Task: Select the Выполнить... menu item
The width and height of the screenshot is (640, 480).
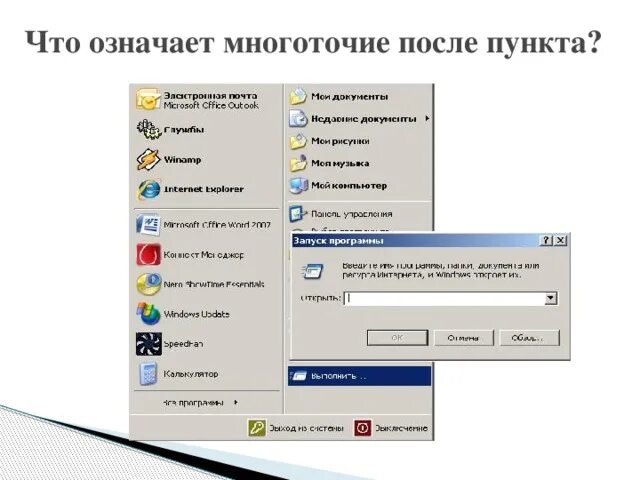Action: click(x=359, y=376)
